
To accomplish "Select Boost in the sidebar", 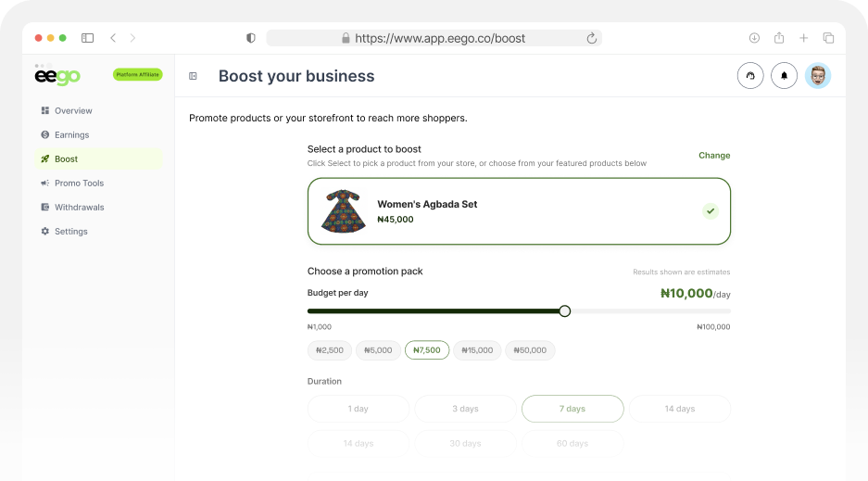I will pyautogui.click(x=98, y=158).
